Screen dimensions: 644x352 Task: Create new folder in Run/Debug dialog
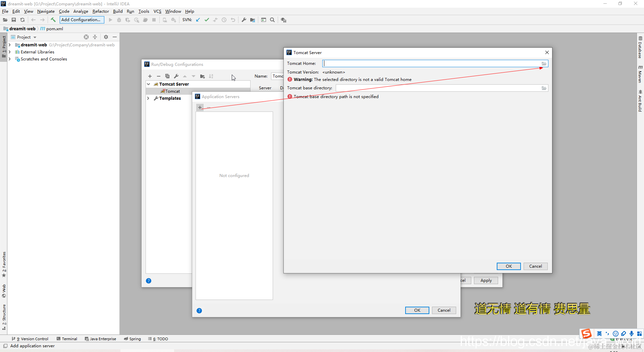tap(202, 76)
